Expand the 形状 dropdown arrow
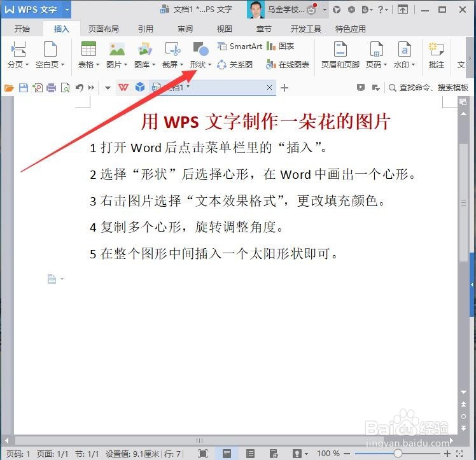Viewport: 476px width, 460px height. 209,65
